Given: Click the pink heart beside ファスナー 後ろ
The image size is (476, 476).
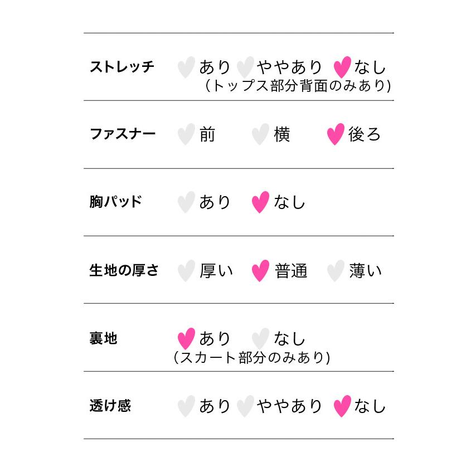Looking at the screenshot, I should (335, 135).
